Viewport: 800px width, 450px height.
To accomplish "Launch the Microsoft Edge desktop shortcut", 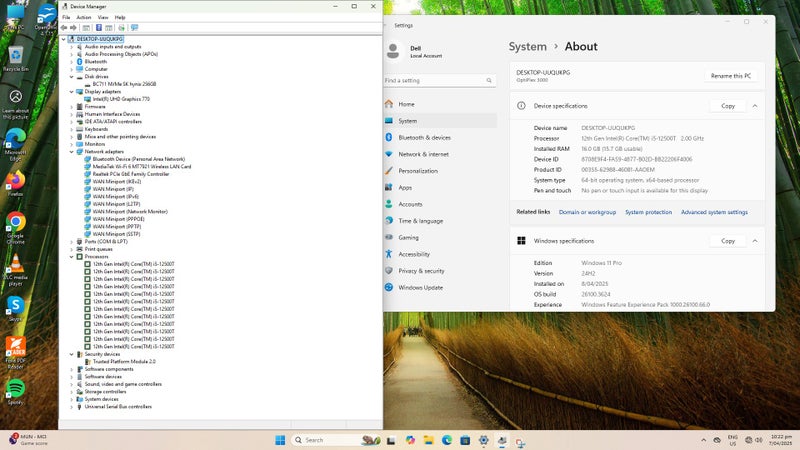I will (x=15, y=145).
